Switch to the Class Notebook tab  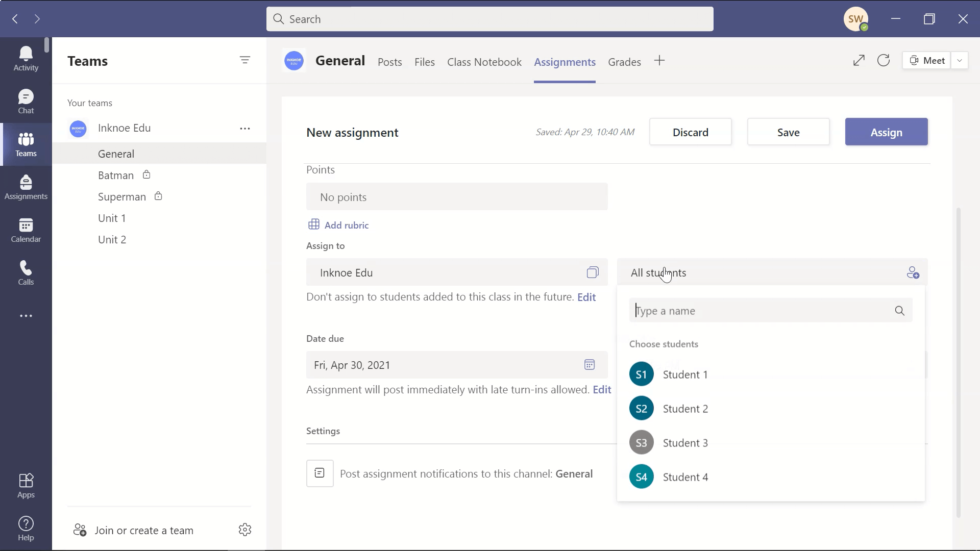pos(483,61)
